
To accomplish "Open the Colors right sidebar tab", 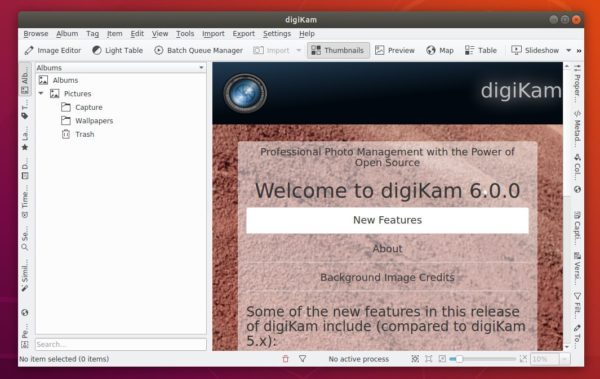I will tap(577, 167).
